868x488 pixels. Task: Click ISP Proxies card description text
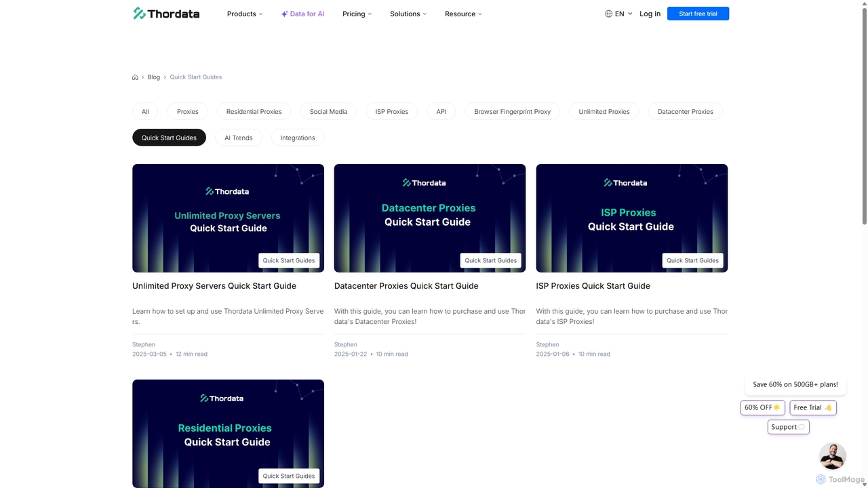tap(632, 317)
